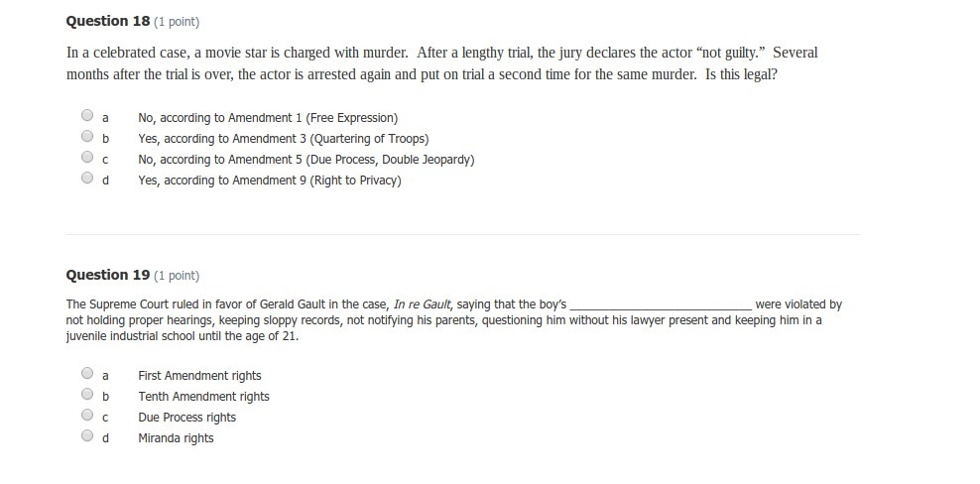Click the 'Question 19' heading

(x=109, y=275)
